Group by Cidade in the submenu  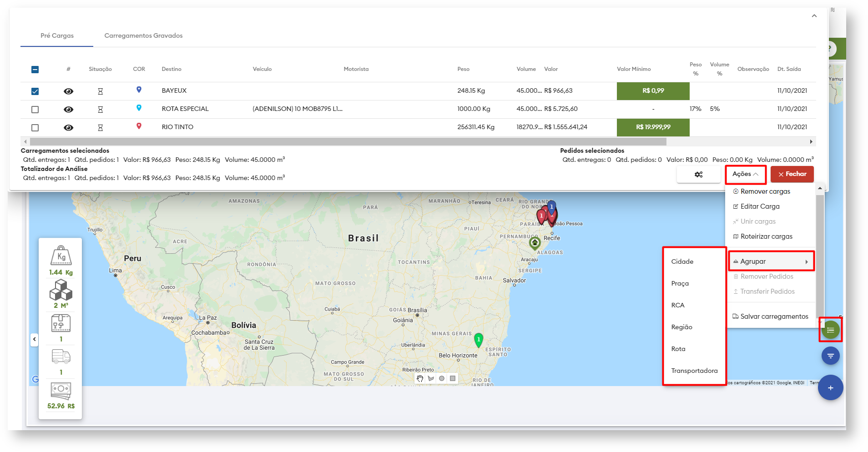[682, 261]
